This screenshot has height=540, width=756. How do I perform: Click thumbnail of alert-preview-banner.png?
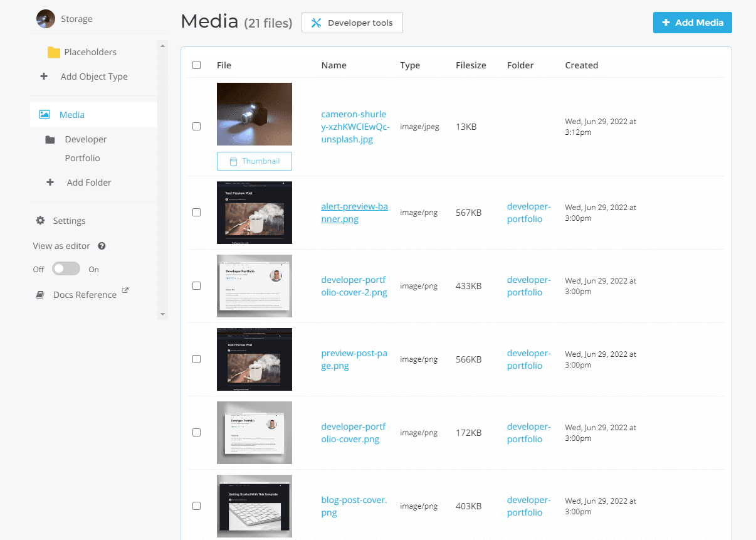click(x=255, y=213)
